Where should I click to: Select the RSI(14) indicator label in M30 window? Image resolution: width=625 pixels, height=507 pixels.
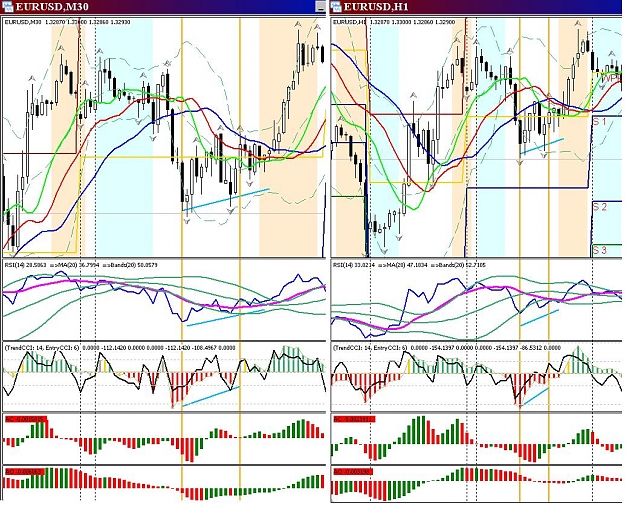81,264
